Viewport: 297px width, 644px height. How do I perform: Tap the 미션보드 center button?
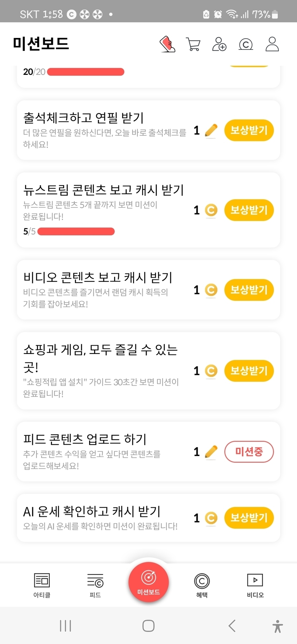tap(148, 582)
